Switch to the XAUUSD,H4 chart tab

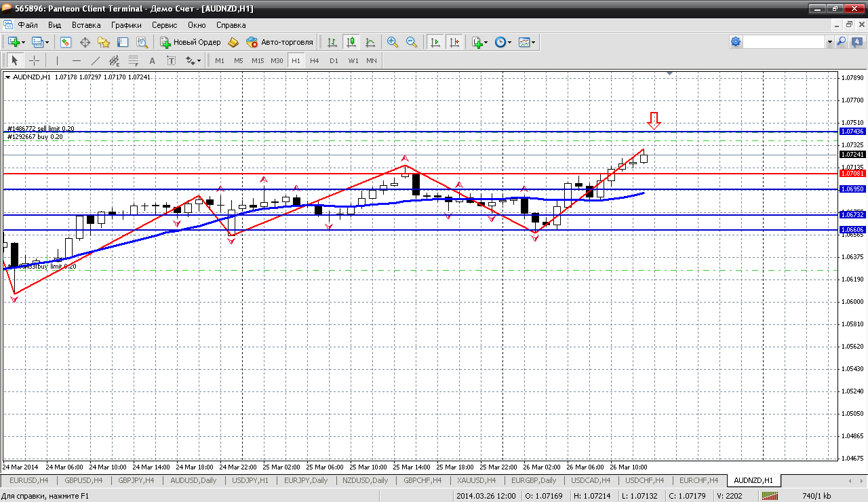(477, 480)
